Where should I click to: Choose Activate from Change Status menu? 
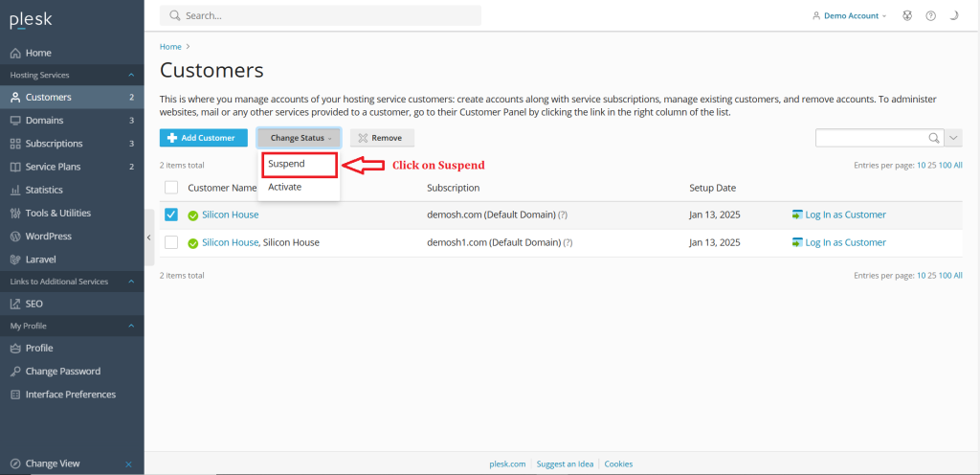tap(299, 187)
